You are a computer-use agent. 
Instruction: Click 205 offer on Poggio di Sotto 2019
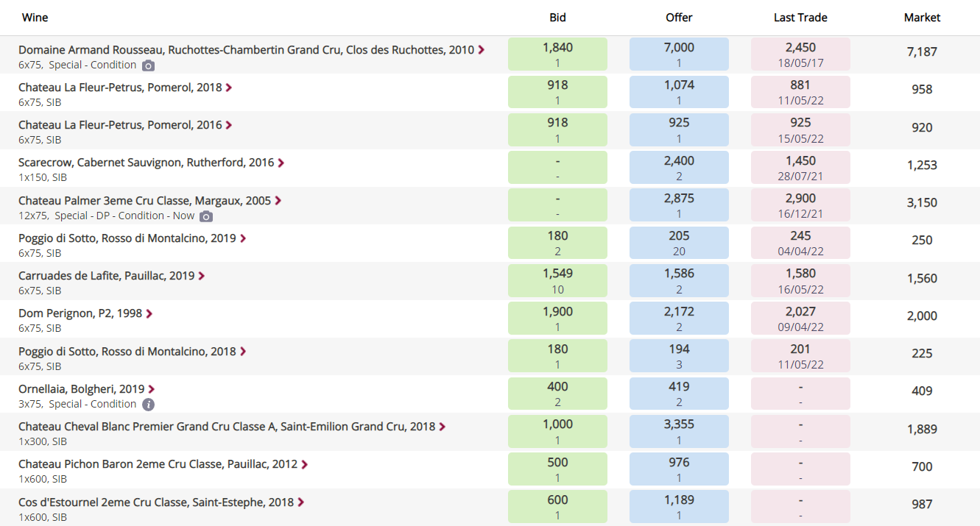click(679, 243)
